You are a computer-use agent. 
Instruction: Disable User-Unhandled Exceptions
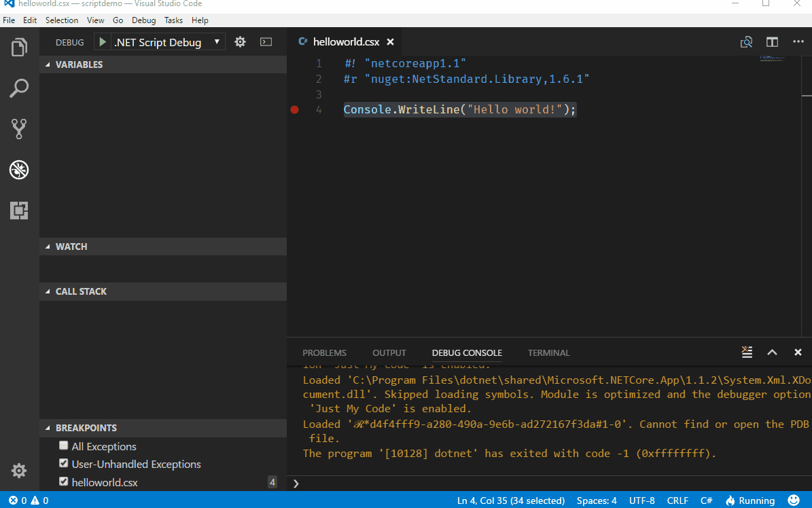(x=63, y=464)
